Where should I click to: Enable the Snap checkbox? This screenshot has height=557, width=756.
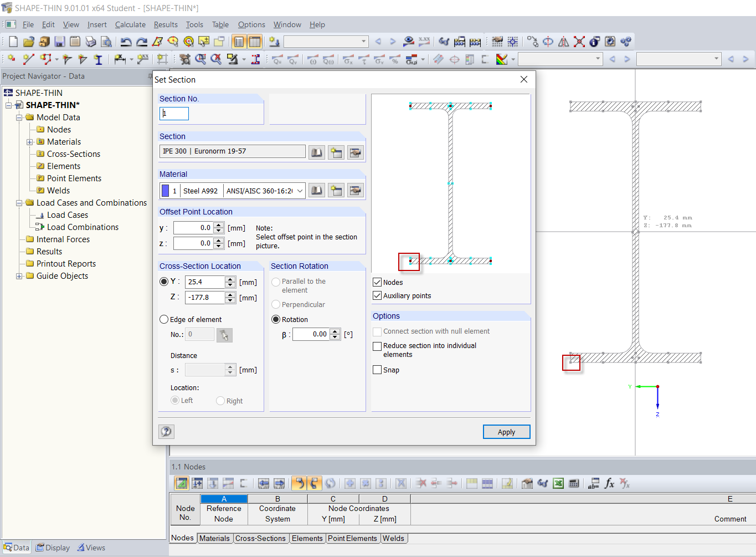(377, 370)
